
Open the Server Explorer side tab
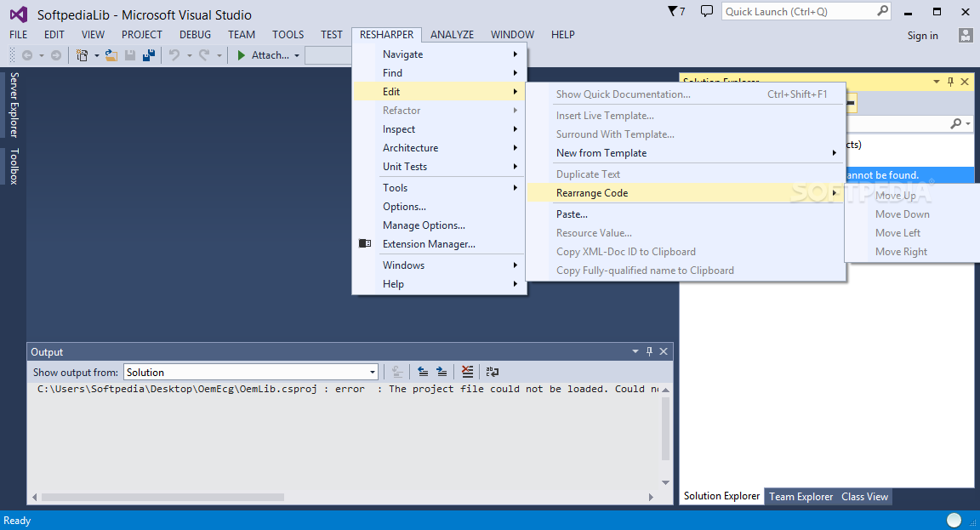click(x=14, y=105)
